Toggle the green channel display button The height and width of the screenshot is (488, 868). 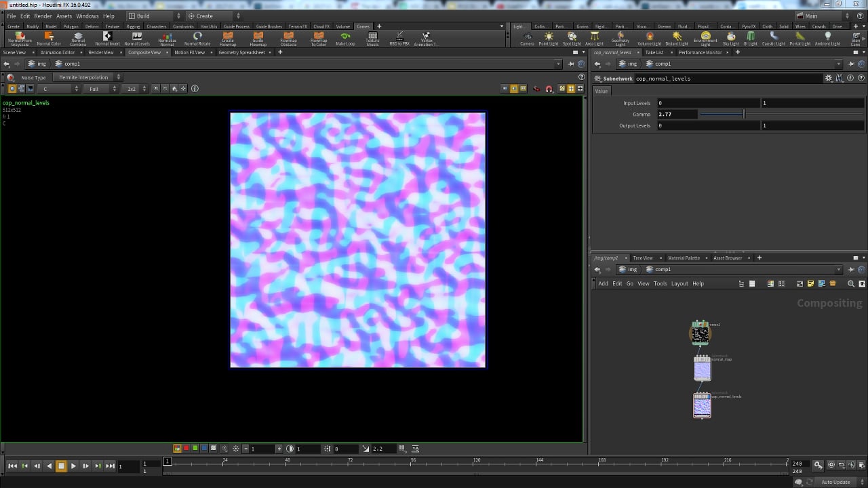195,449
